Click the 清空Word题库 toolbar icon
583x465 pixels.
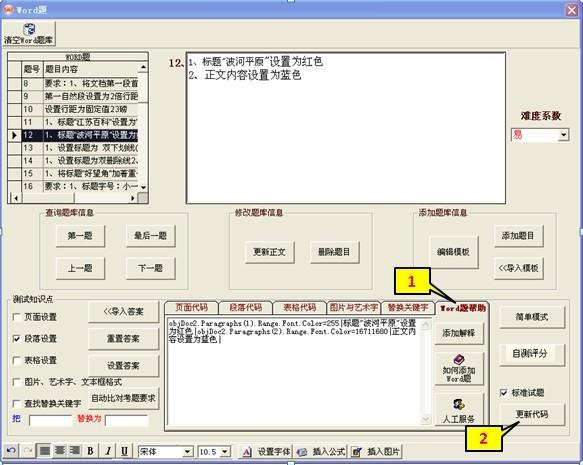(x=29, y=33)
